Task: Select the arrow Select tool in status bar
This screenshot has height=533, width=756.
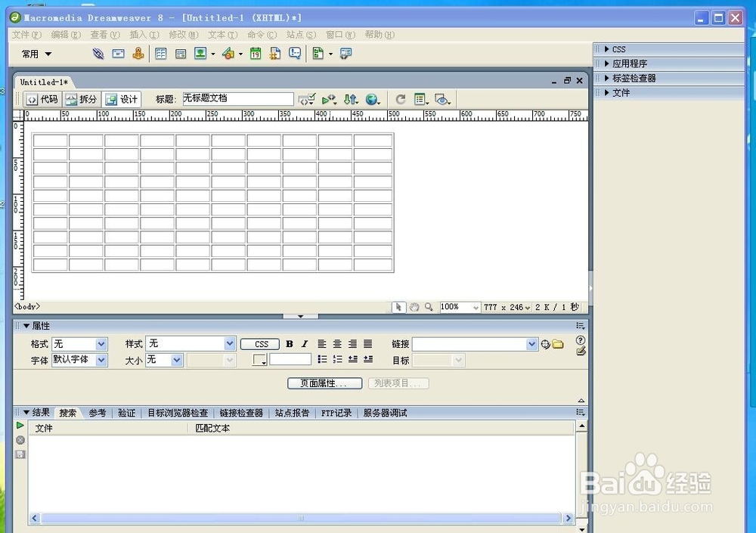Action: pyautogui.click(x=398, y=307)
